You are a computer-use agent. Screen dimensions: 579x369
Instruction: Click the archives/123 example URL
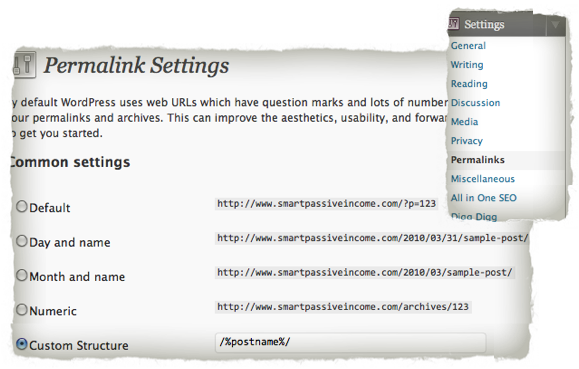click(x=343, y=307)
